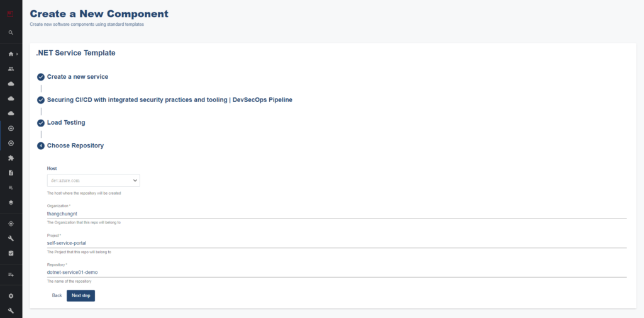The width and height of the screenshot is (644, 318).
Task: Open the puzzle-piece plugins icon
Action: pos(11,158)
